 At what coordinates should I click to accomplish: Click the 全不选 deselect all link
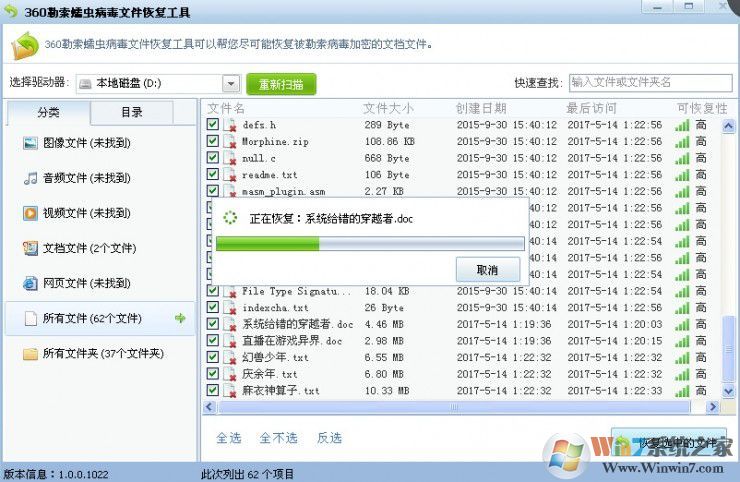(278, 438)
